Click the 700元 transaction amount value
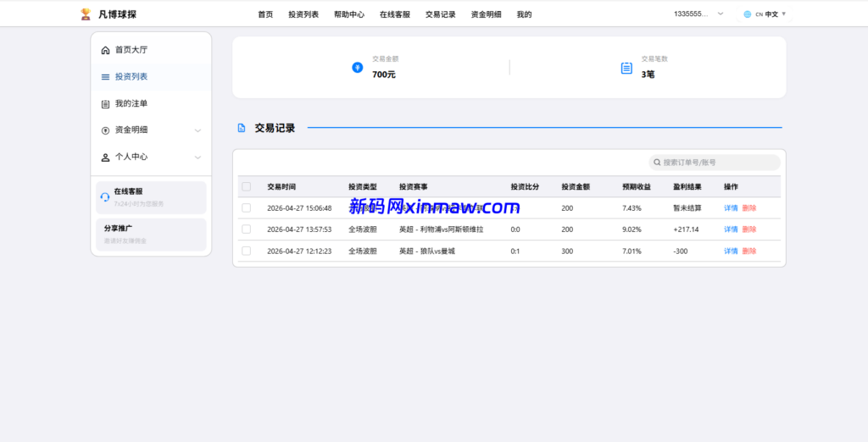Viewport: 868px width, 442px height. click(x=384, y=75)
